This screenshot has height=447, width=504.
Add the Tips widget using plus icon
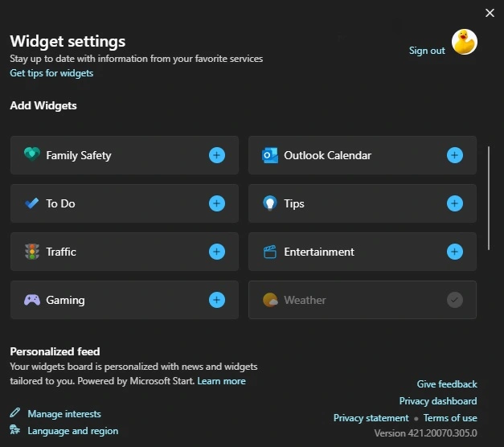tap(455, 203)
